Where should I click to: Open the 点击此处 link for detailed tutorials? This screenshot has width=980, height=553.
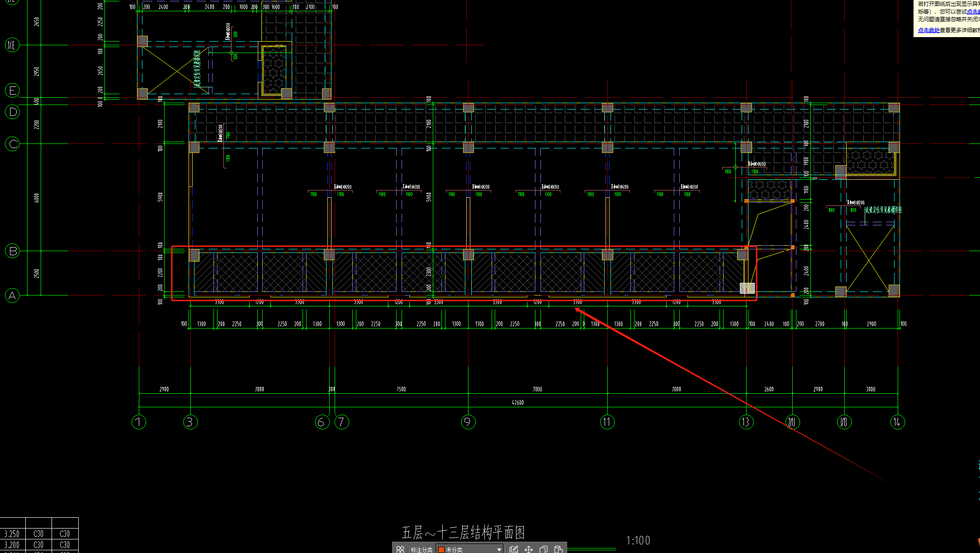click(x=928, y=30)
